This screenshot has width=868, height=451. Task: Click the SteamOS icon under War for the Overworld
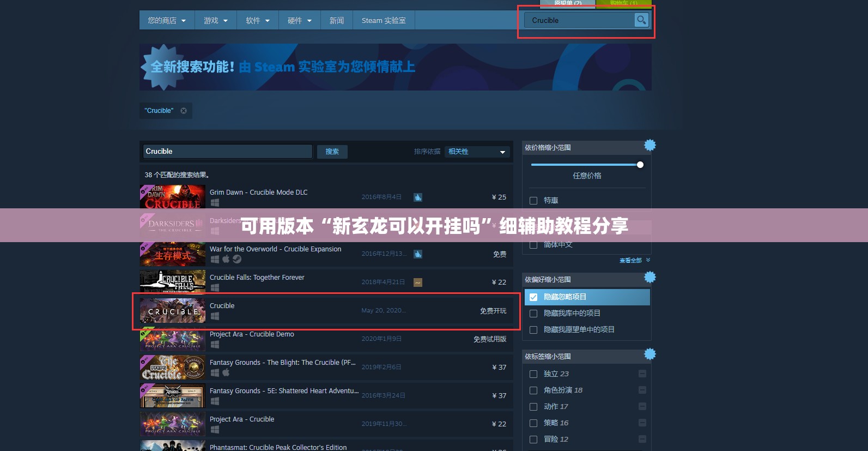tap(237, 259)
